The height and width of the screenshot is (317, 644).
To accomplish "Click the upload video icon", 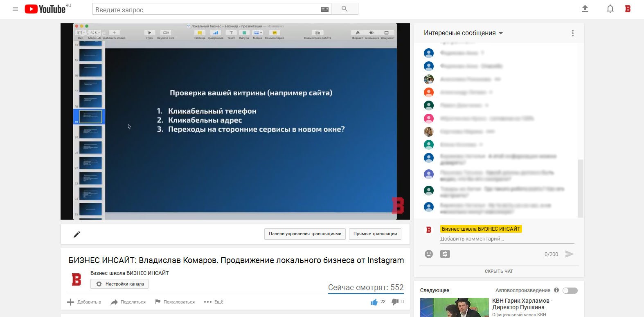I will (585, 9).
